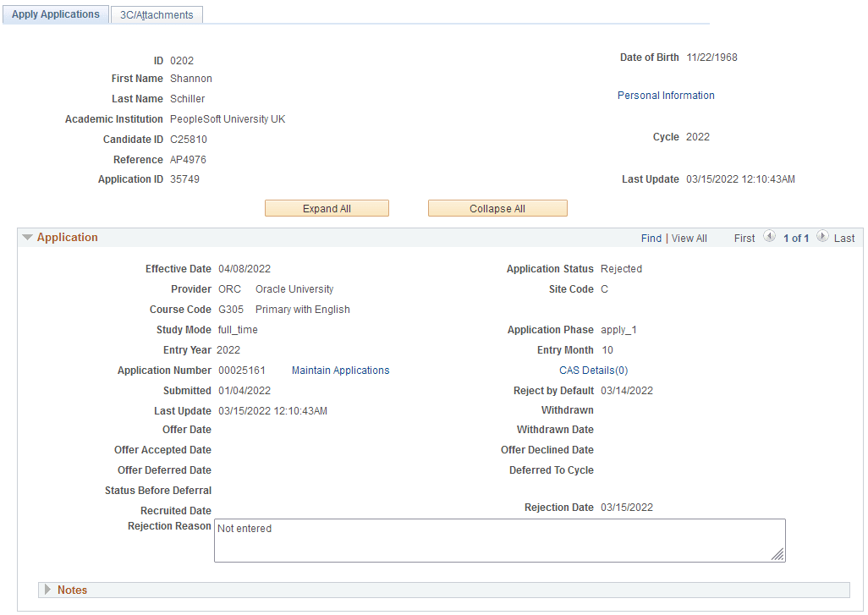The image size is (868, 615).
Task: Go to First row link
Action: click(x=744, y=238)
